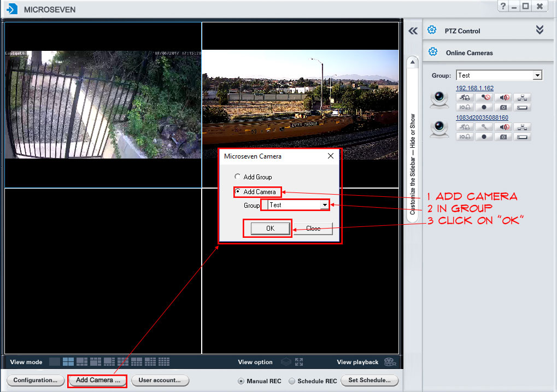Click the "Microseven Camera" dialog title
Image resolution: width=557 pixels, height=392 pixels.
coord(253,156)
